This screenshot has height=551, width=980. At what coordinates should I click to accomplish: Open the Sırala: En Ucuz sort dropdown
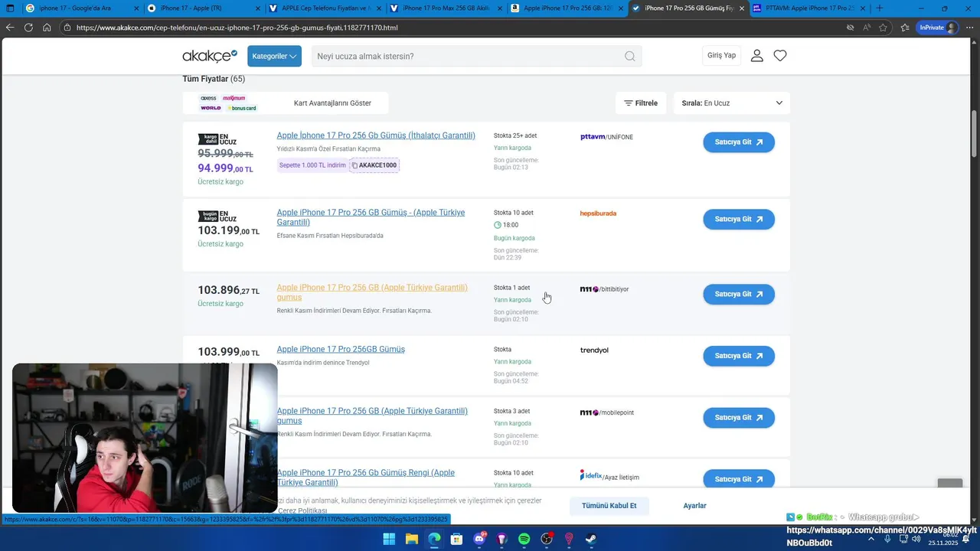732,103
